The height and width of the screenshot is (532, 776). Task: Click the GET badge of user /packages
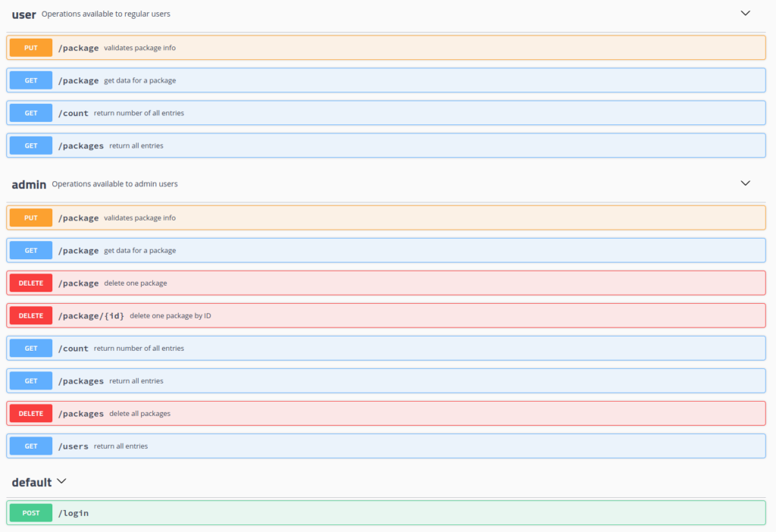[30, 146]
